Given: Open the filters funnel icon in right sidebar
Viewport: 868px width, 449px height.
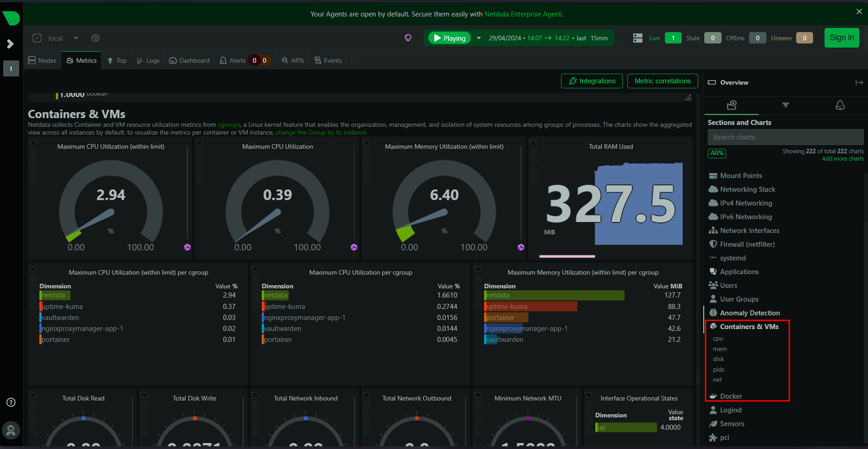Looking at the screenshot, I should (785, 105).
